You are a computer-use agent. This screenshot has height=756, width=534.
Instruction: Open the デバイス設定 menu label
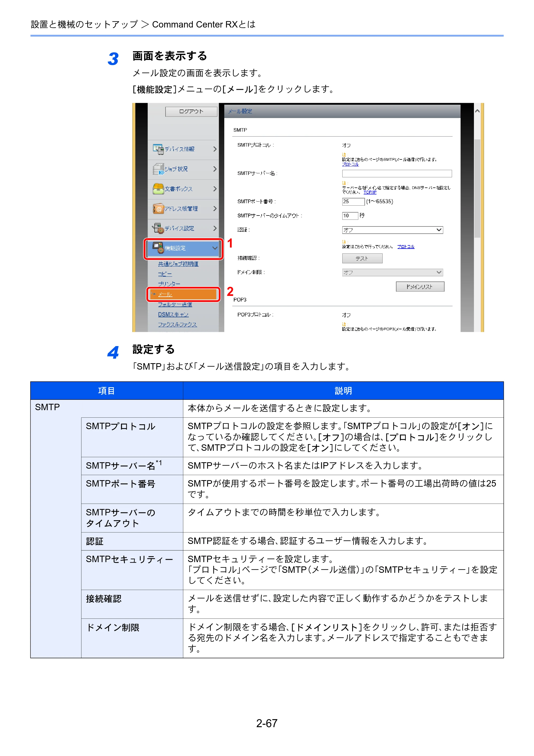pos(179,229)
